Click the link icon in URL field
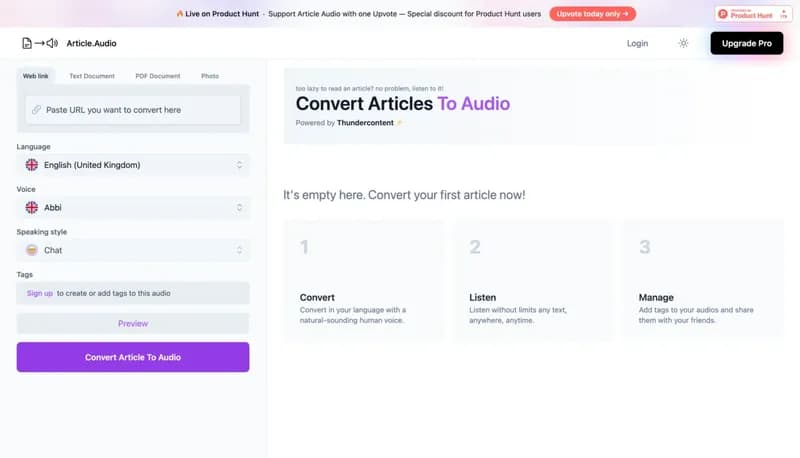Image resolution: width=800 pixels, height=458 pixels. click(x=36, y=110)
